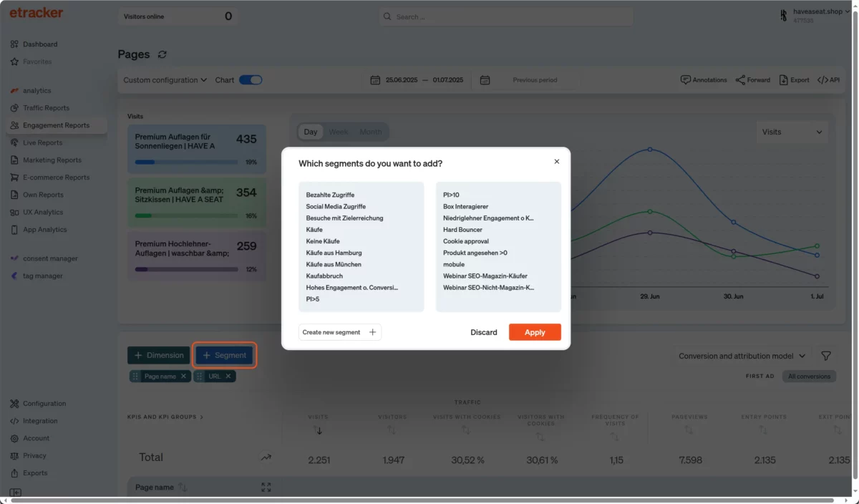The image size is (859, 504).
Task: Select the Käufe aus Hamburg segment
Action: [x=334, y=253]
